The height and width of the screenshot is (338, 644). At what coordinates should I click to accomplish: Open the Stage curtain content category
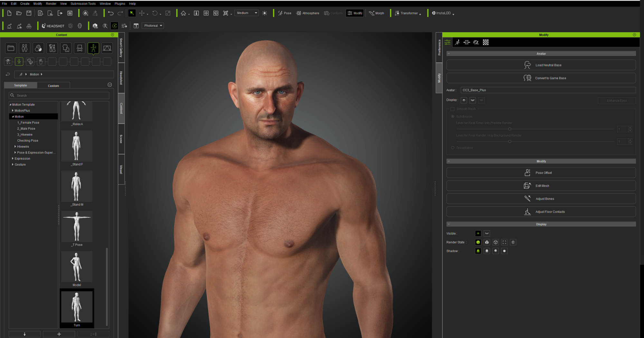[x=107, y=48]
